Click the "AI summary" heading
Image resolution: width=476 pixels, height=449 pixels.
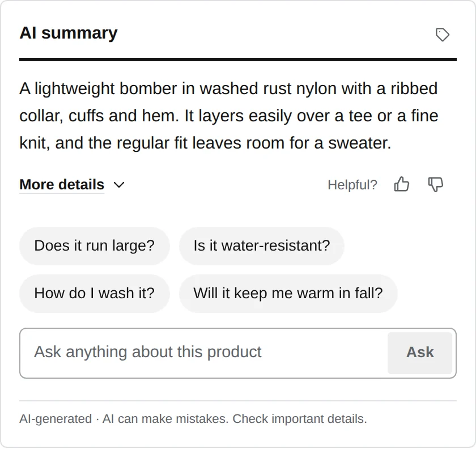coord(69,33)
